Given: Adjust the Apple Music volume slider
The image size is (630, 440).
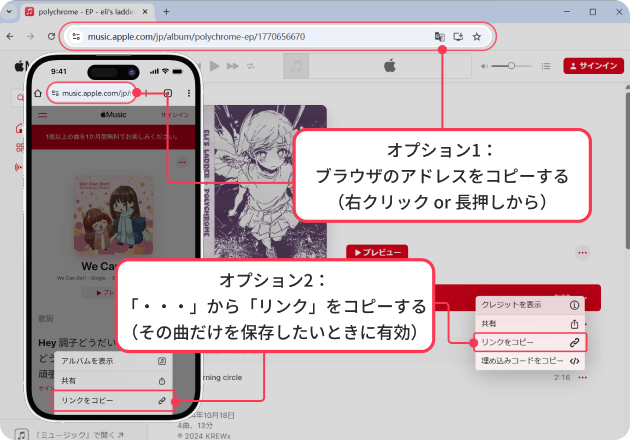Looking at the screenshot, I should click(513, 65).
